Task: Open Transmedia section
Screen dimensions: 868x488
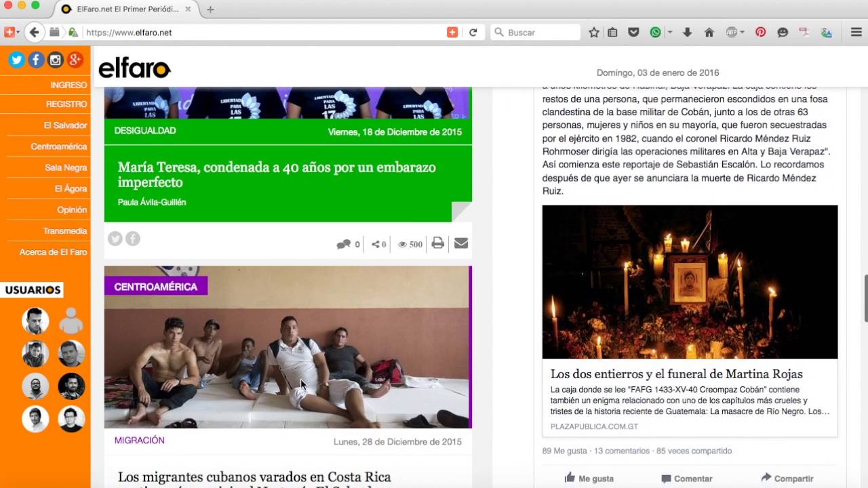Action: [x=65, y=230]
